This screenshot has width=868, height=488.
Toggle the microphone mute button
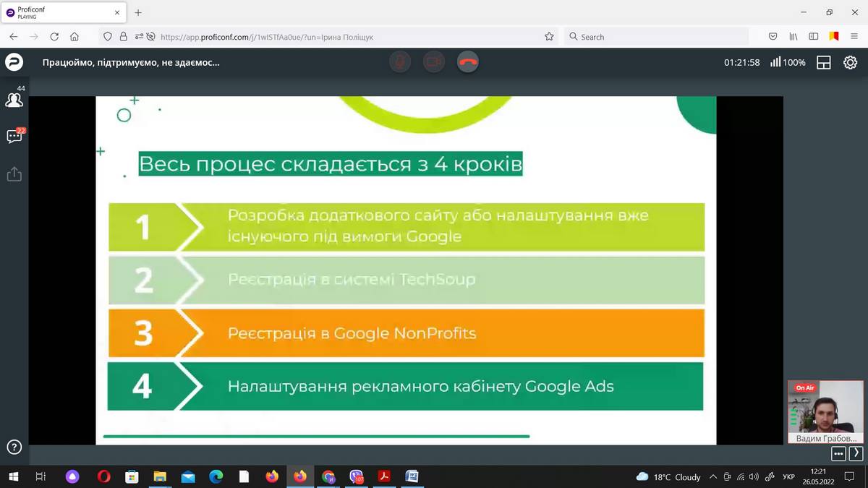click(399, 62)
